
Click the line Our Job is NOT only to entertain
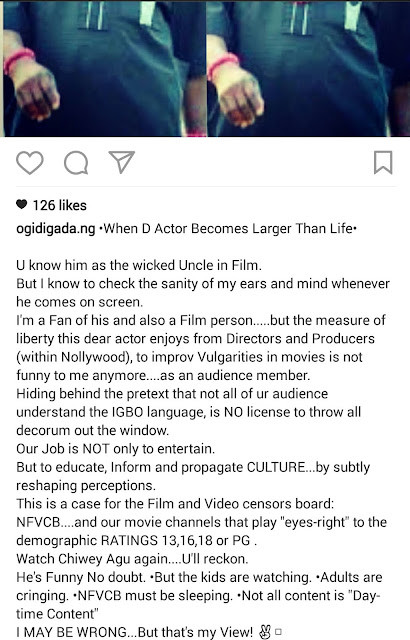tap(115, 449)
